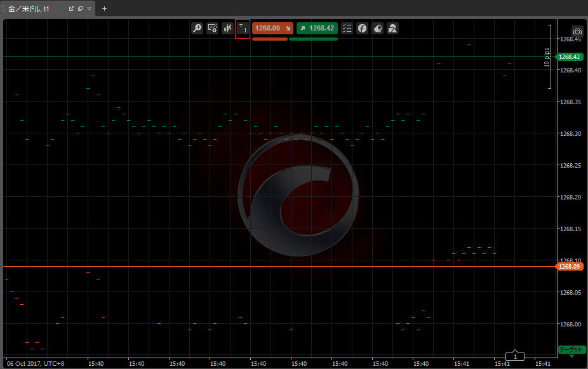Click the 10 pips scale bracket
Screen dimensions: 588x369
point(548,57)
